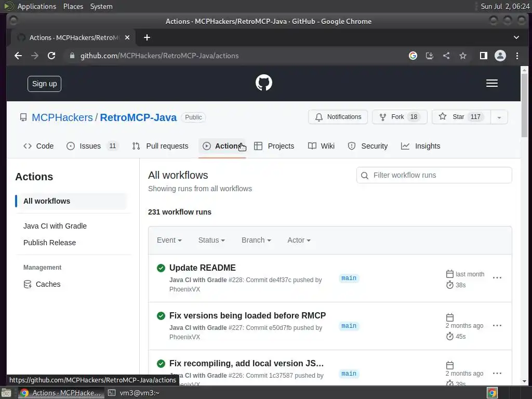Image resolution: width=532 pixels, height=399 pixels.
Task: Open Caches under Management
Action: tap(42, 284)
